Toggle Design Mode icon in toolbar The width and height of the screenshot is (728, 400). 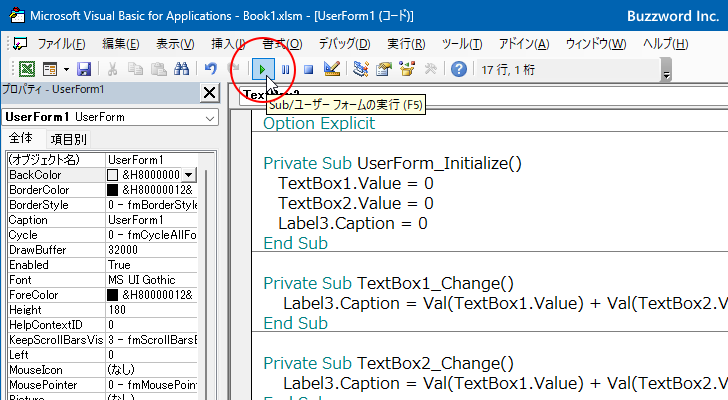(x=333, y=69)
